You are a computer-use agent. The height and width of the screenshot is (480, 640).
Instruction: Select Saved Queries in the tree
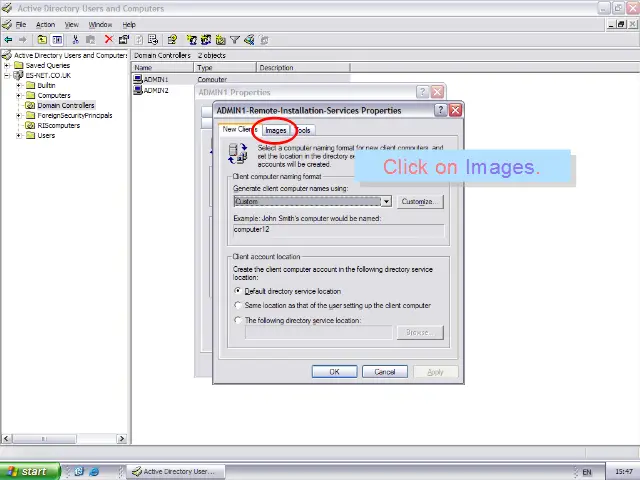pyautogui.click(x=48, y=65)
